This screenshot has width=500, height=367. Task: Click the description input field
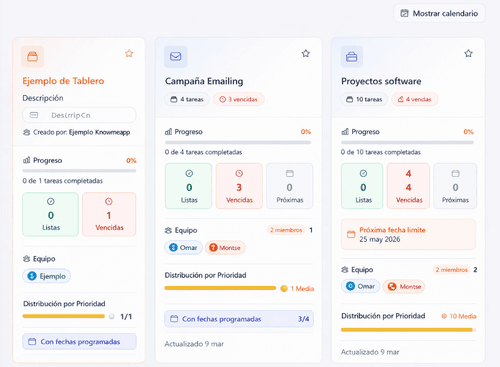click(79, 115)
